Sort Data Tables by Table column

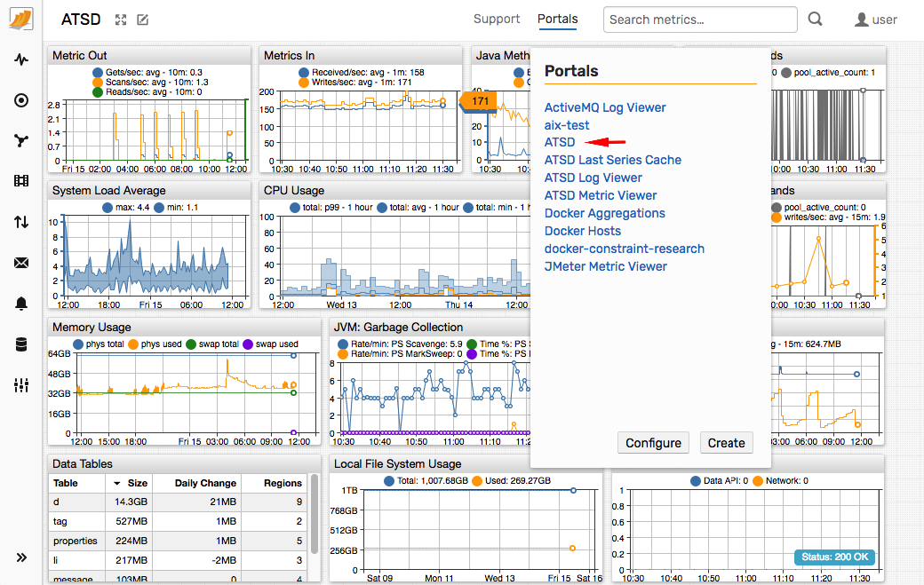click(x=77, y=483)
